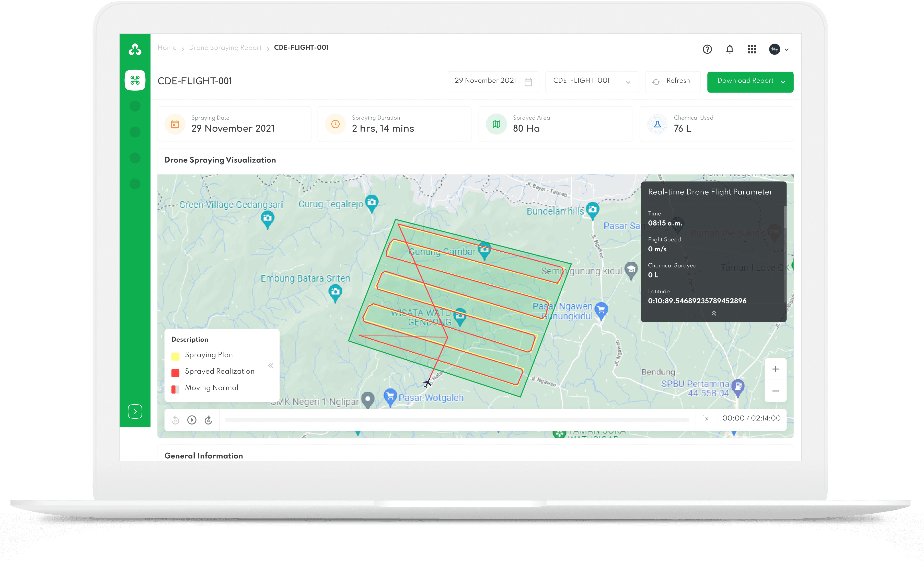Click the Refresh button
The image size is (924, 569).
673,82
